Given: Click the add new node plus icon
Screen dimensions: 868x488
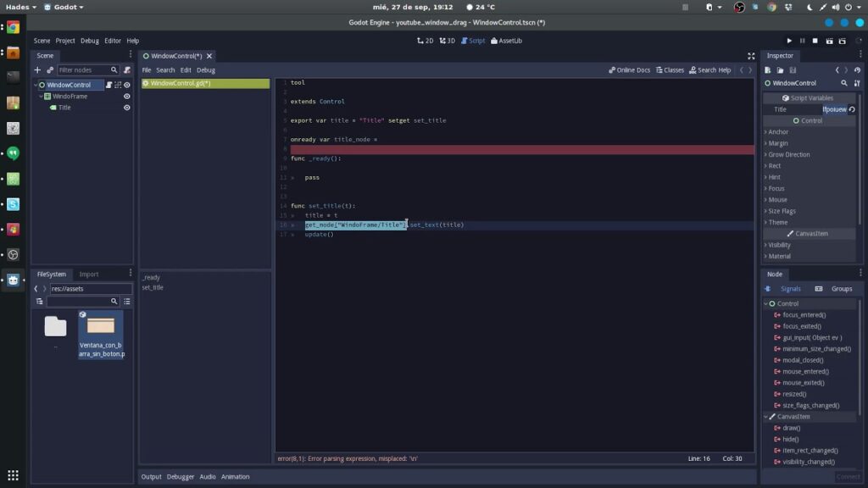Looking at the screenshot, I should point(37,70).
